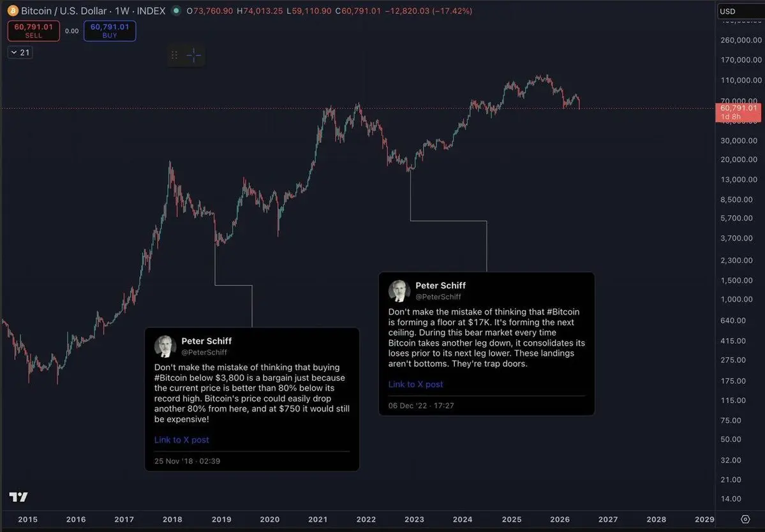765x532 pixels.
Task: Click the blue 60,791.01 BUY button
Action: pos(110,31)
